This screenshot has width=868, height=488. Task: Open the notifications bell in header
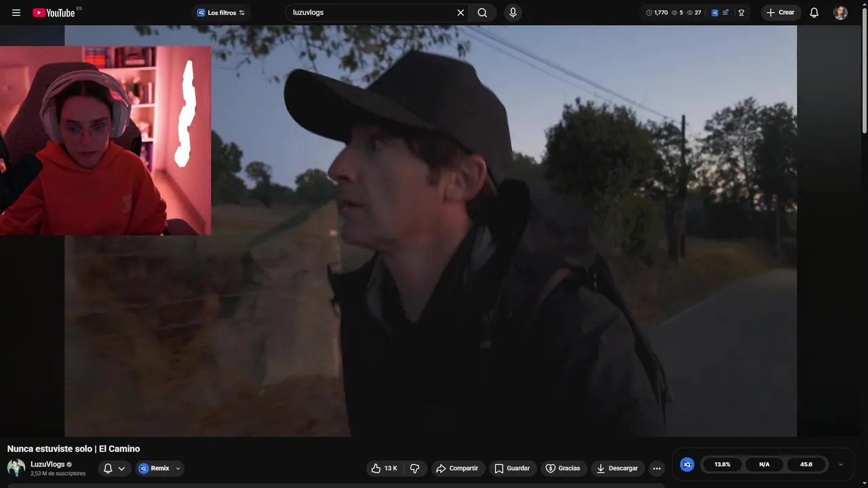click(814, 13)
